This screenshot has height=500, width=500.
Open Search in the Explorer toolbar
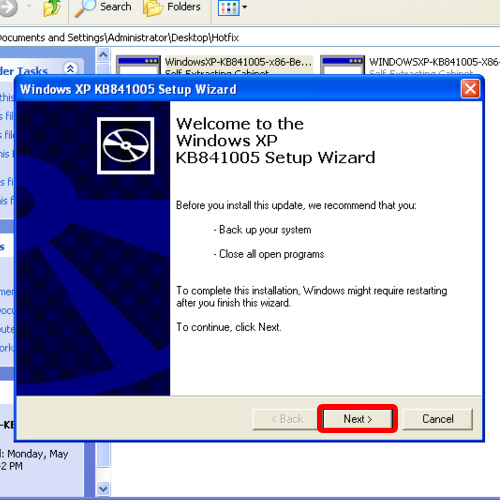tap(103, 7)
